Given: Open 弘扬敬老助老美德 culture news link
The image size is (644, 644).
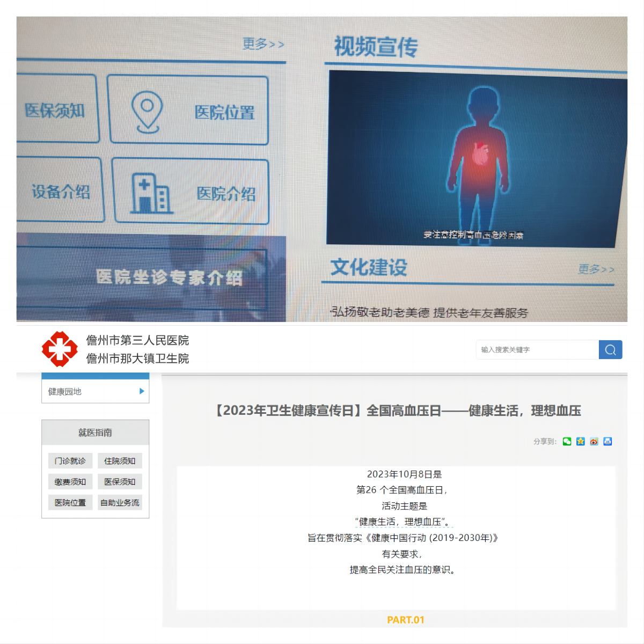Looking at the screenshot, I should point(429,312).
